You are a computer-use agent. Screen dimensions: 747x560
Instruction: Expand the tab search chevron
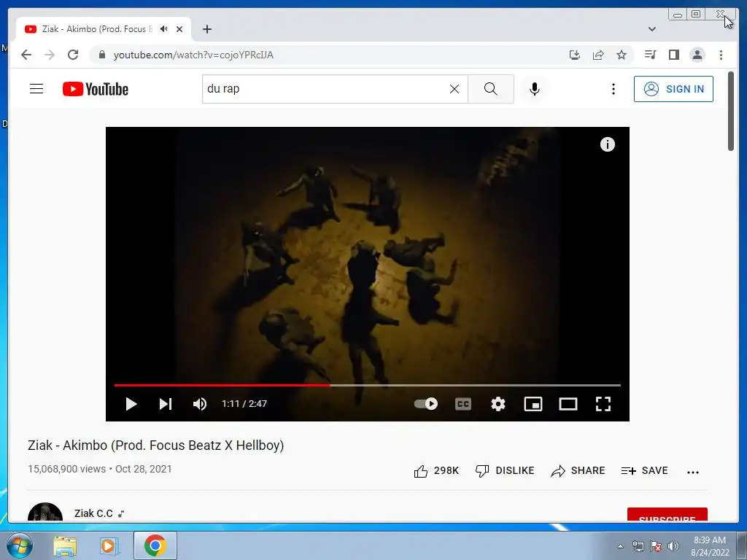point(652,29)
